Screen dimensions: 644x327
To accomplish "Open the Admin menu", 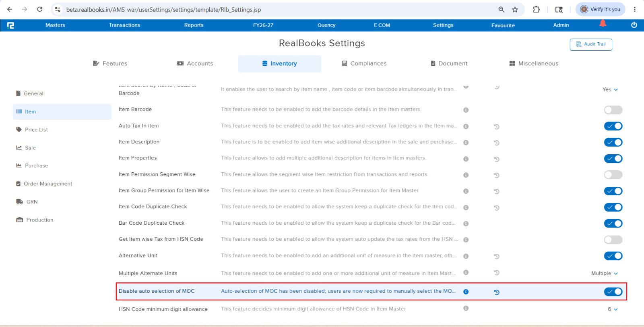I will tap(561, 25).
